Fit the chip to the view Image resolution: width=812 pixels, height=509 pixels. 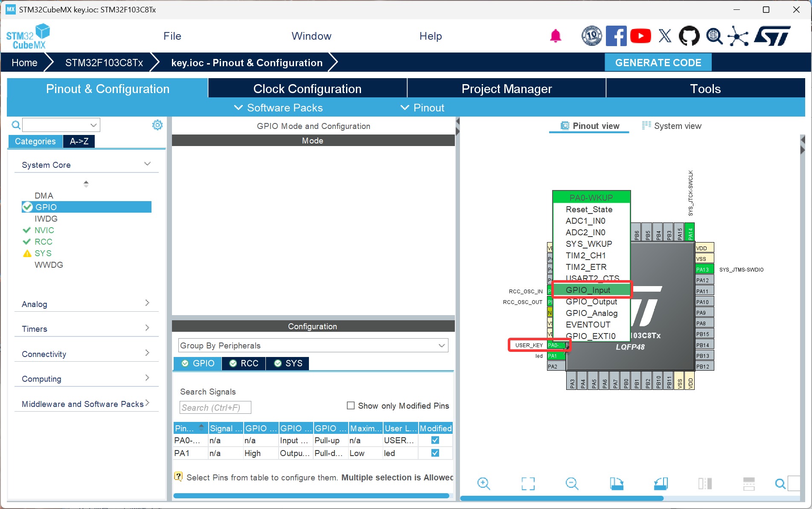[x=528, y=483]
